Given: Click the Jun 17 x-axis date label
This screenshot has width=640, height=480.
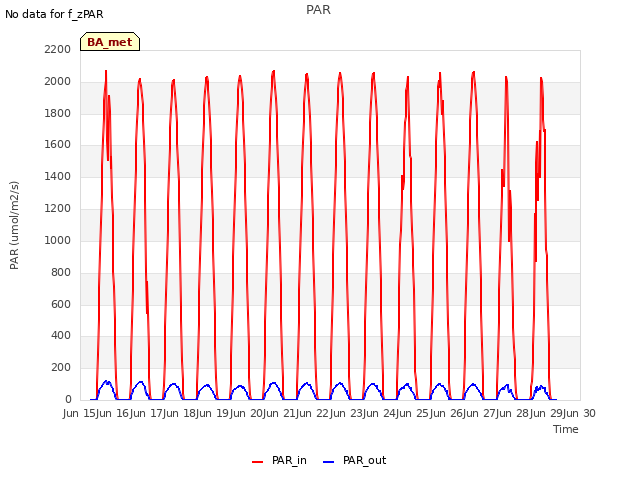Looking at the screenshot, I should point(147,413).
